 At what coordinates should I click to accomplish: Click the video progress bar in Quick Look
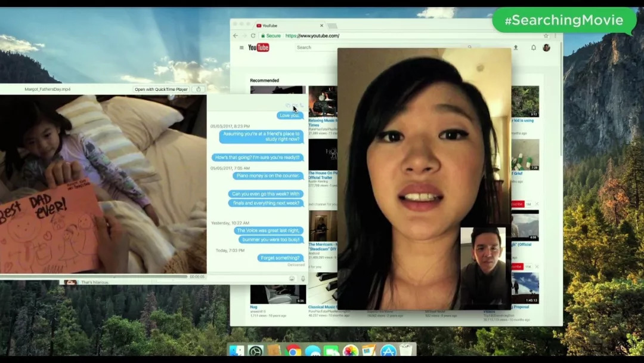[x=94, y=276]
